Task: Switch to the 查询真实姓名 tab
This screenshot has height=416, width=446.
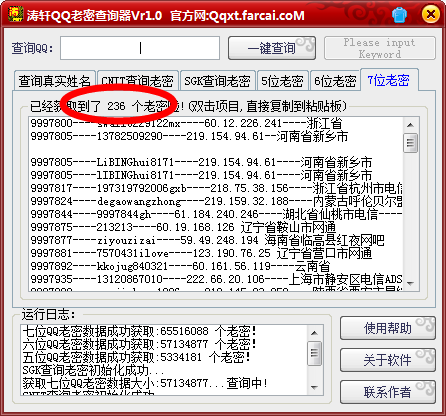Action: pyautogui.click(x=54, y=81)
